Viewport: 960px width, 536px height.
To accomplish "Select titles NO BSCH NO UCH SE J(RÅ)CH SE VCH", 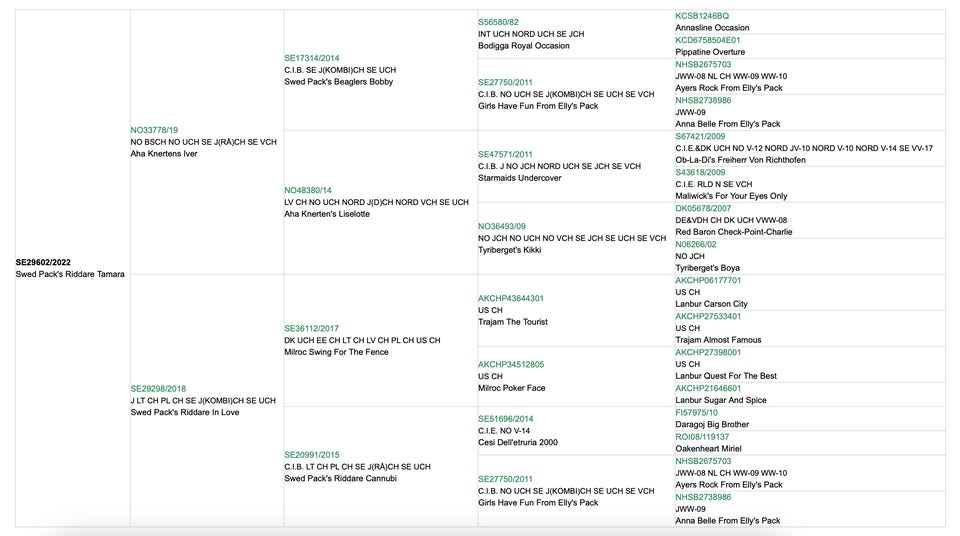I will tap(204, 142).
